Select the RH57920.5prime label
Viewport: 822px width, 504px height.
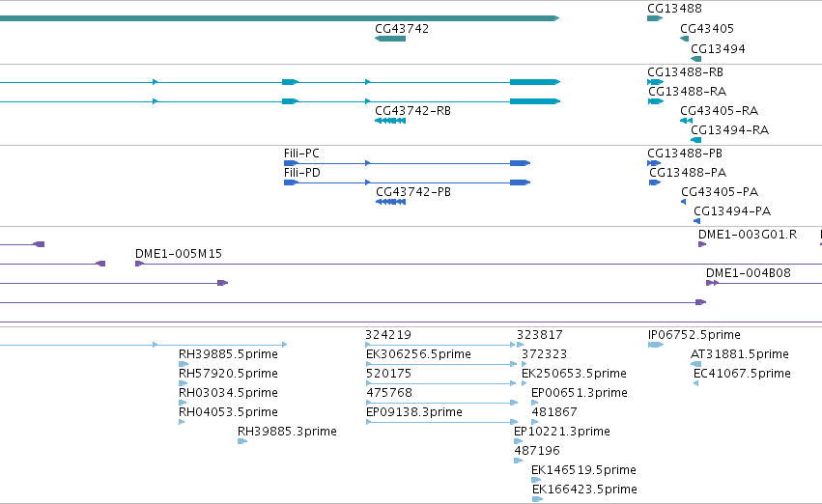pos(228,374)
